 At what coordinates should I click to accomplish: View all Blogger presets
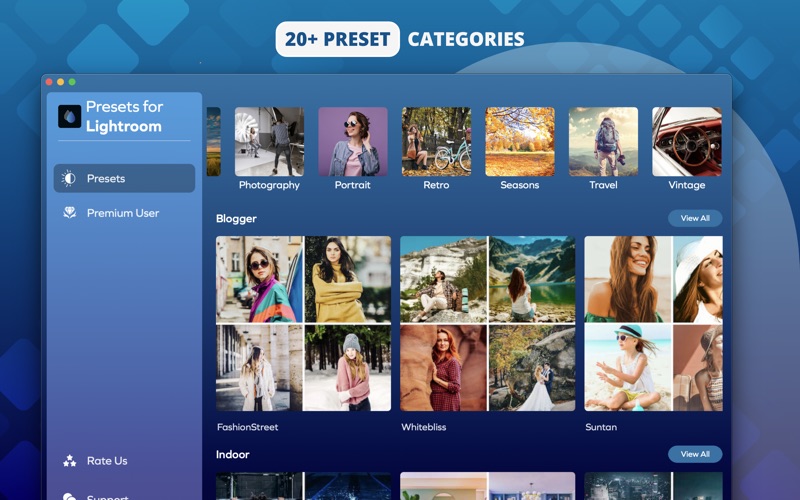click(x=695, y=218)
